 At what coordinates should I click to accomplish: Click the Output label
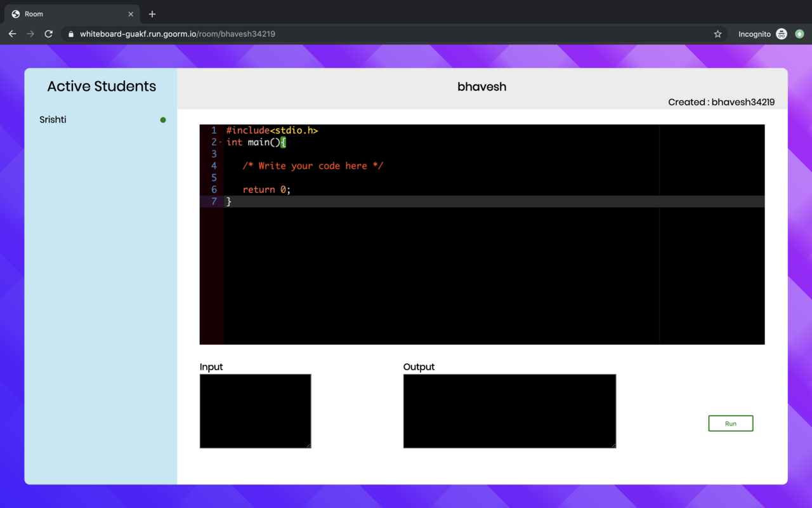[x=419, y=367]
